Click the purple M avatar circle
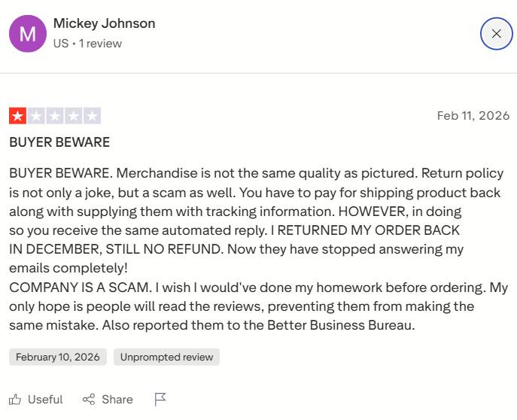Image resolution: width=517 pixels, height=420 pixels. click(x=27, y=34)
